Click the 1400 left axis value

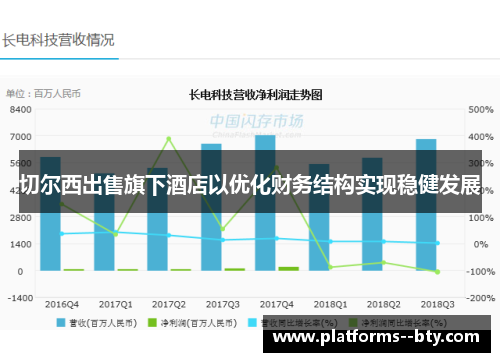tap(21, 244)
